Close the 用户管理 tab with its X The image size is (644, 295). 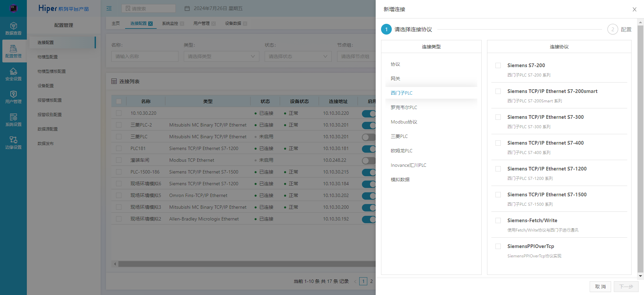213,23
